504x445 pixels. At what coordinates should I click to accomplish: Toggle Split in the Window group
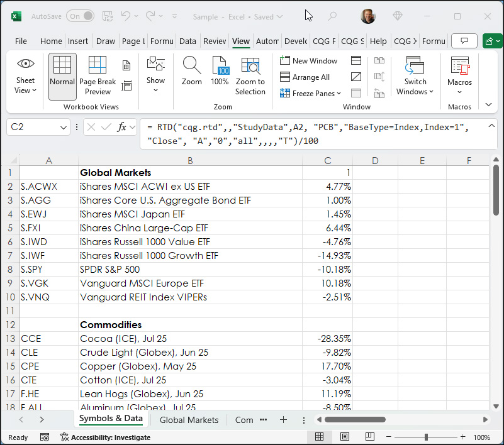(356, 60)
